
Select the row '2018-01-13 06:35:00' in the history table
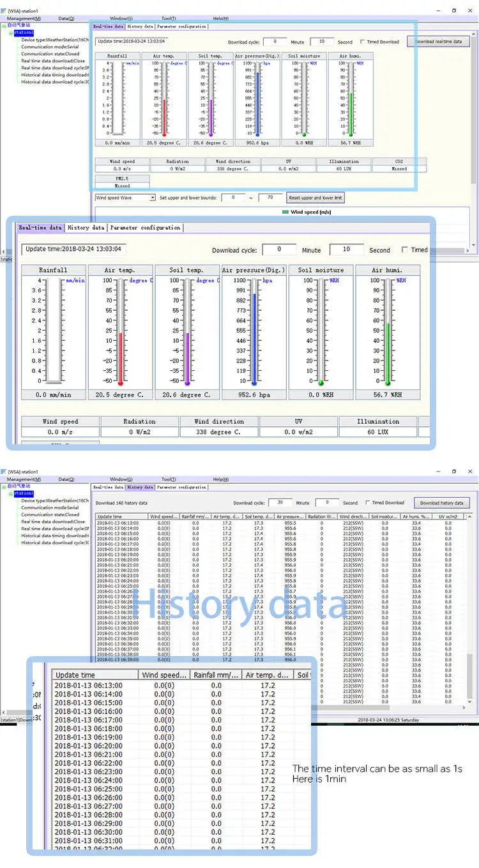[x=281, y=638]
